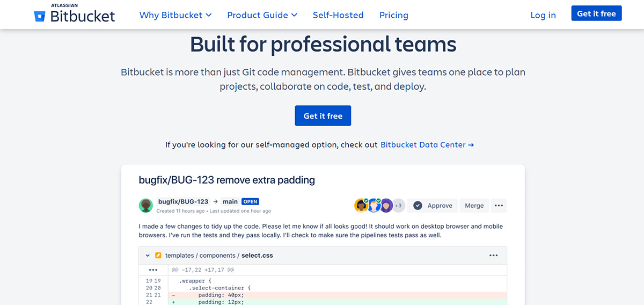Click the orange file icon beside select.css

point(158,256)
